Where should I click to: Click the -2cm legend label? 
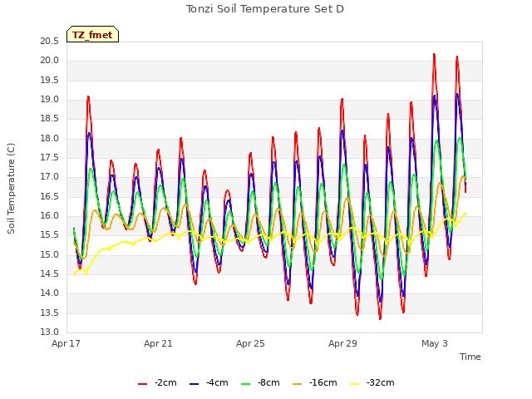pos(165,382)
